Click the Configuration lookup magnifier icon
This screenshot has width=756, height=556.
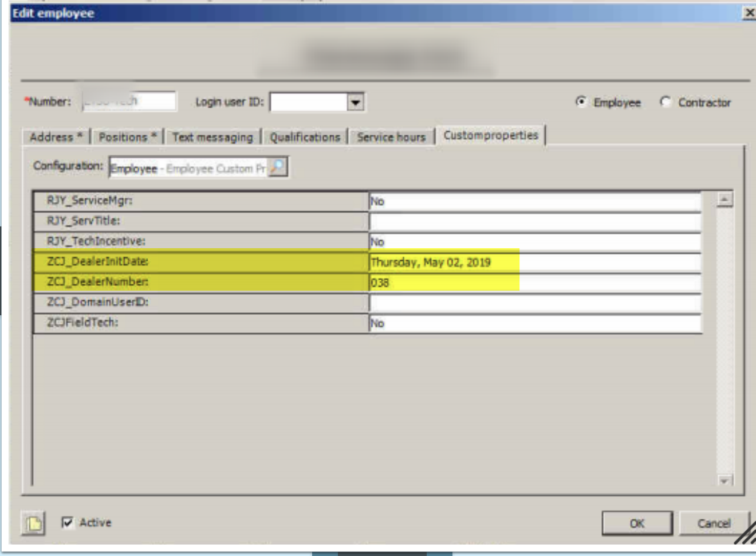(x=278, y=167)
